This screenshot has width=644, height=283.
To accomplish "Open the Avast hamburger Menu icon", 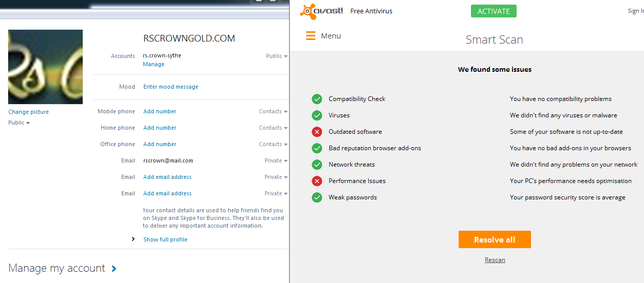I will coord(310,36).
